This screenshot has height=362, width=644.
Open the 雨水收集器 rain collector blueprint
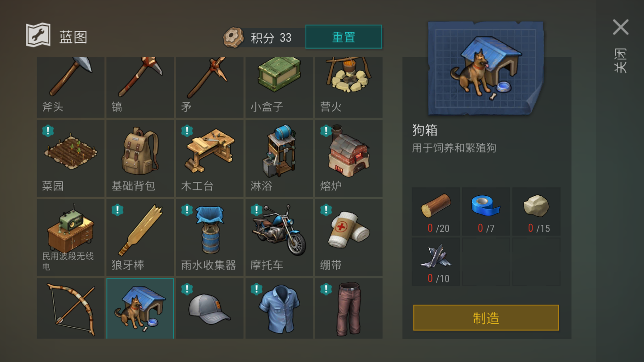click(210, 237)
